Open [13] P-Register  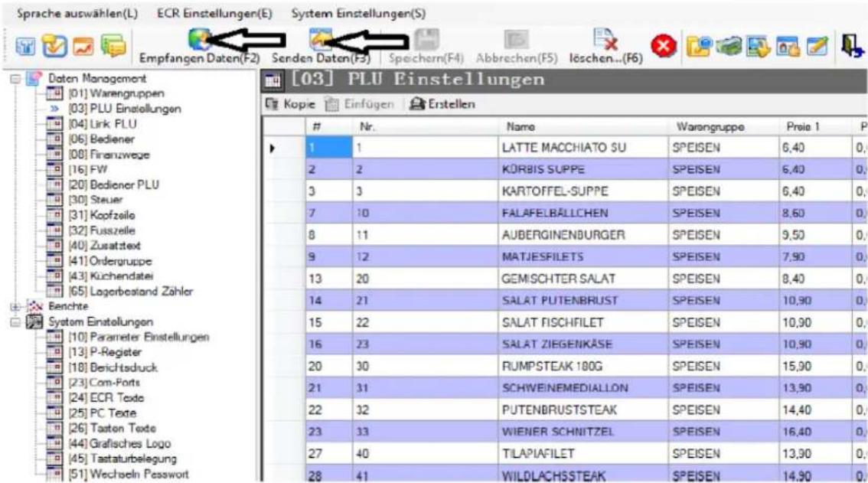tap(105, 352)
